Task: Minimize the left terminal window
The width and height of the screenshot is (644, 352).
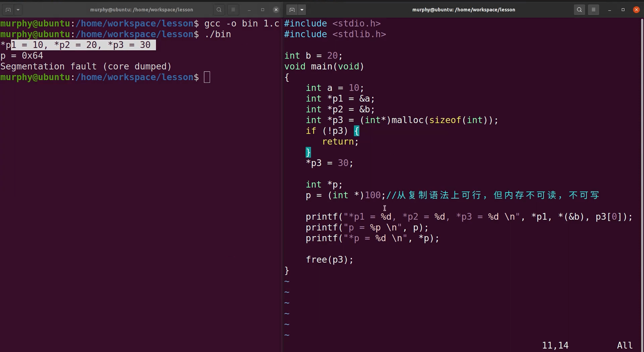Action: [249, 10]
